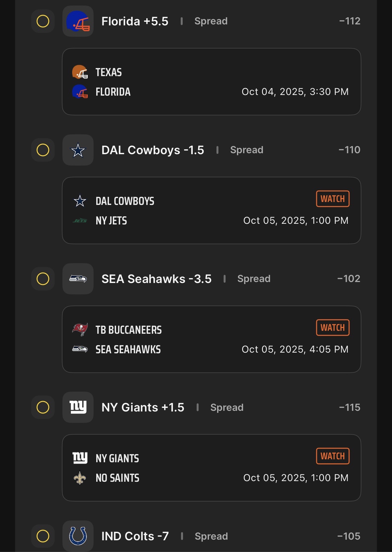Viewport: 392px width, 552px height.
Task: Select the Florida +5.5 radio circle
Action: pyautogui.click(x=43, y=21)
